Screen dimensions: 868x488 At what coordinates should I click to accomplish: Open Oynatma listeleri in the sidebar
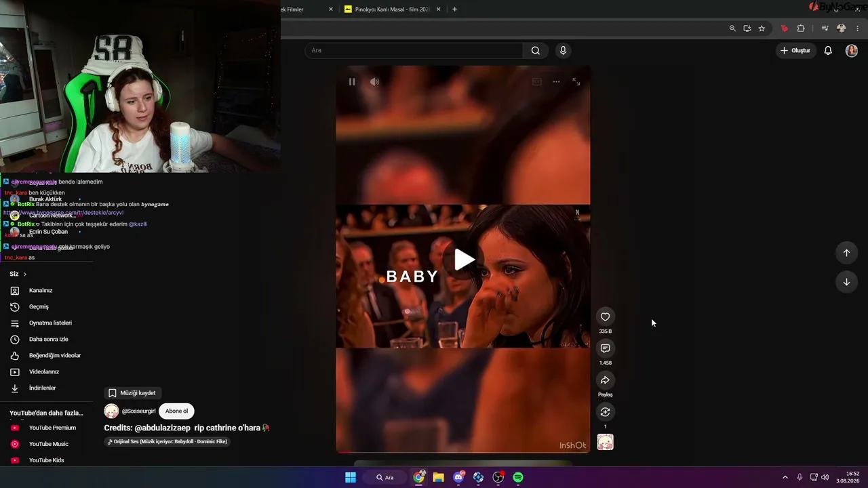[x=47, y=323]
